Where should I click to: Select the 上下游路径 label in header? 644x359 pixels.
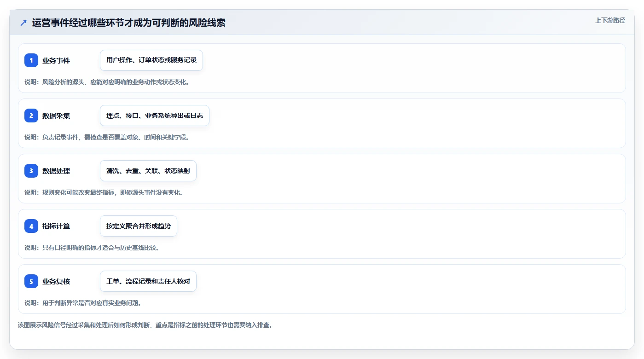point(610,20)
